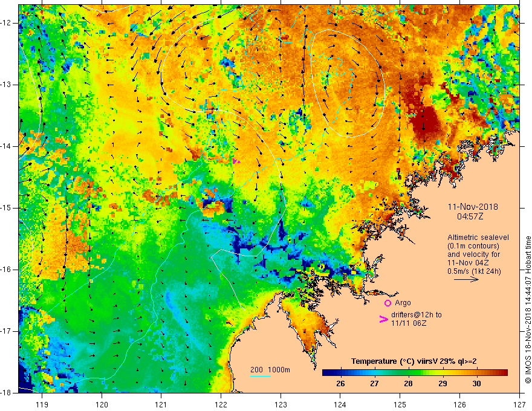Viewport: 532px width, 411px height.
Task: Click the pink Argo circle legend marker
Action: (x=388, y=303)
